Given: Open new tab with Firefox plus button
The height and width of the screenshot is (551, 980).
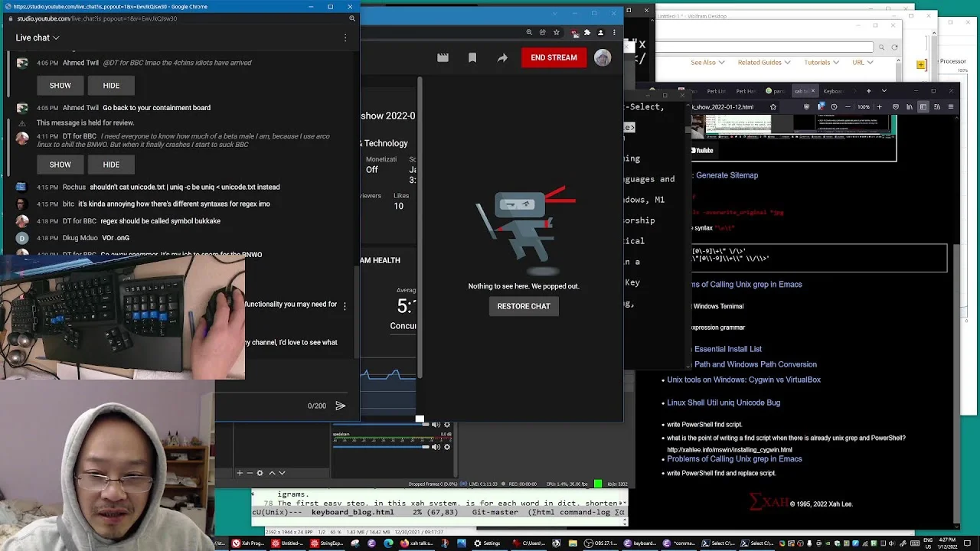Looking at the screenshot, I should pos(869,91).
